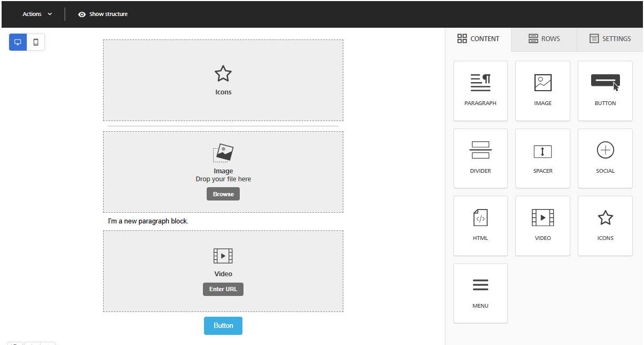The height and width of the screenshot is (345, 644).
Task: Select the Spacer content block
Action: pyautogui.click(x=543, y=158)
